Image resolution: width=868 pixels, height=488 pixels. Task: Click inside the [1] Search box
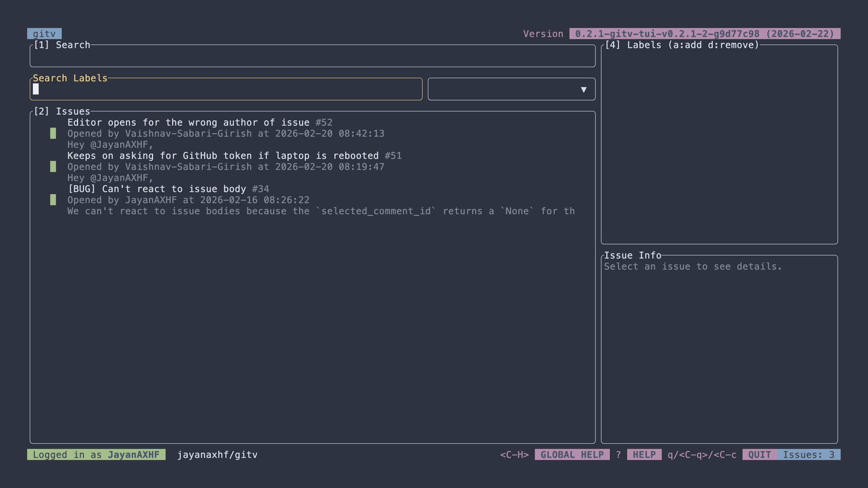tap(312, 56)
